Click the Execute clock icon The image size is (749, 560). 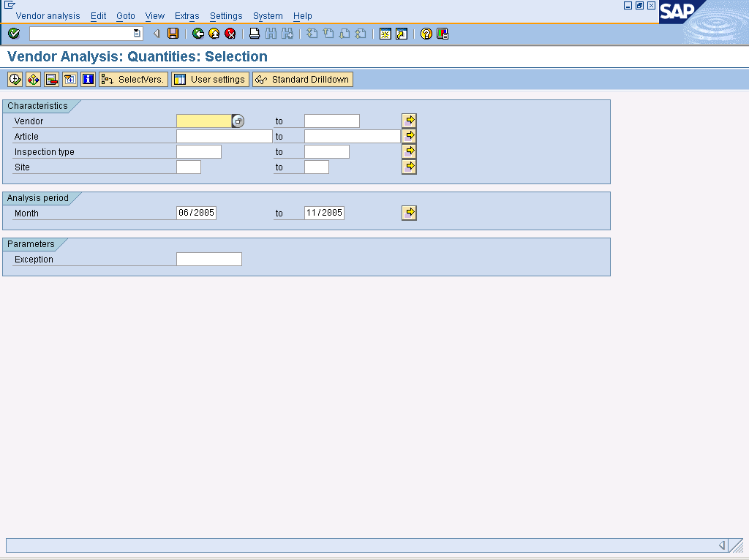pos(15,79)
